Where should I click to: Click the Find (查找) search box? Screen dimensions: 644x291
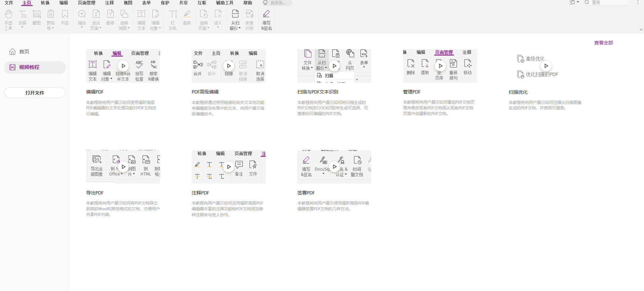[607, 2]
